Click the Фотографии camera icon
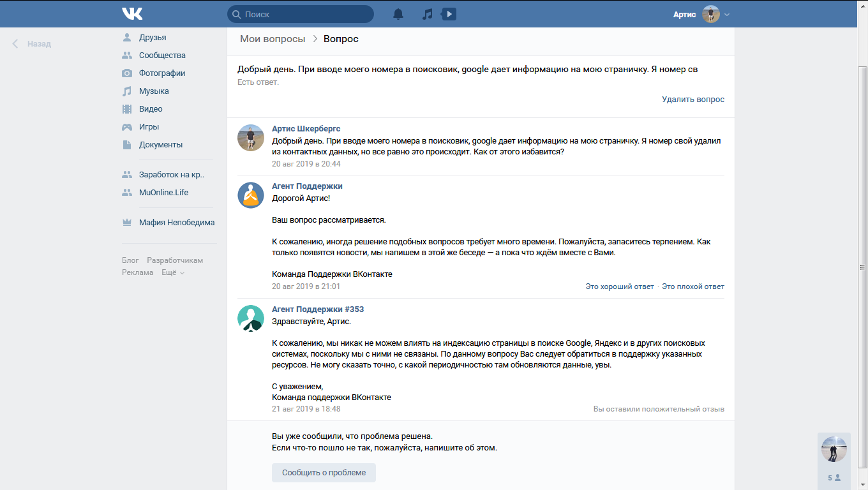868x490 pixels. point(127,73)
